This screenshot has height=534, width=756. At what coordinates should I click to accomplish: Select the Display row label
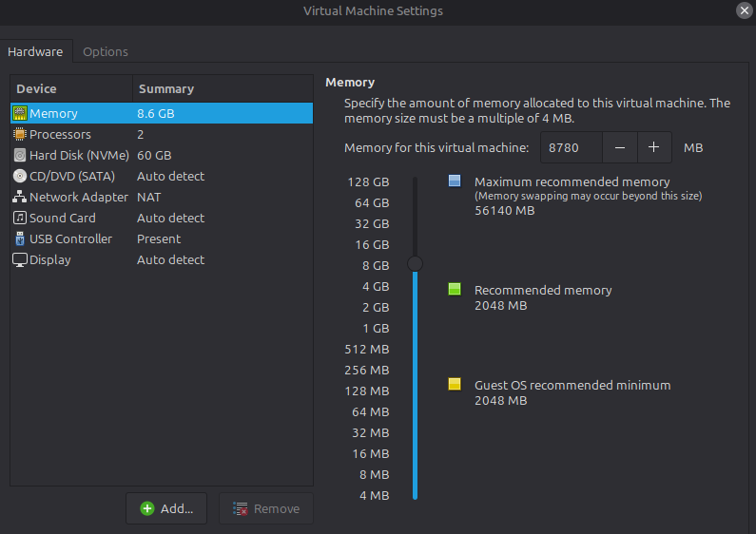(x=50, y=259)
